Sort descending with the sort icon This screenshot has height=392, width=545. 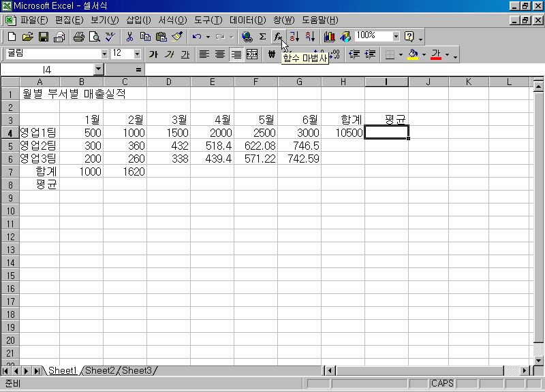310,37
